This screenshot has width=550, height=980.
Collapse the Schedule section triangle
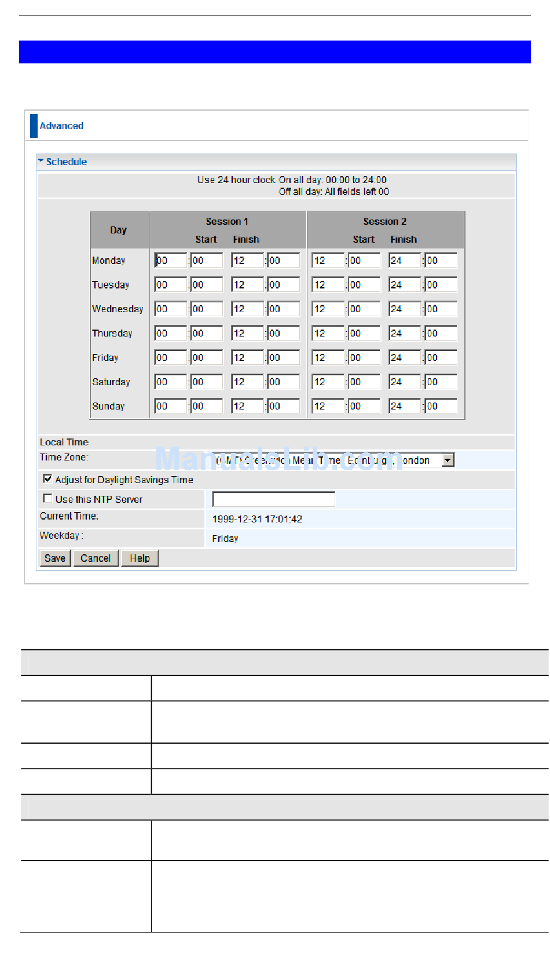(x=41, y=161)
